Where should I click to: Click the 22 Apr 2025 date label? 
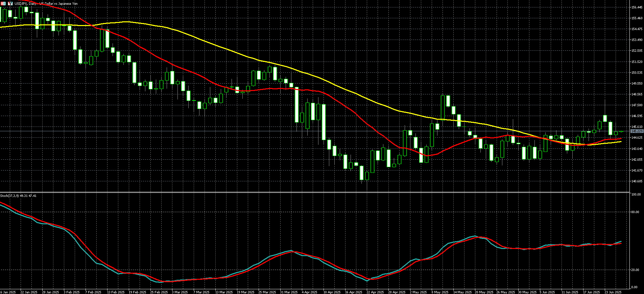pos(375,292)
